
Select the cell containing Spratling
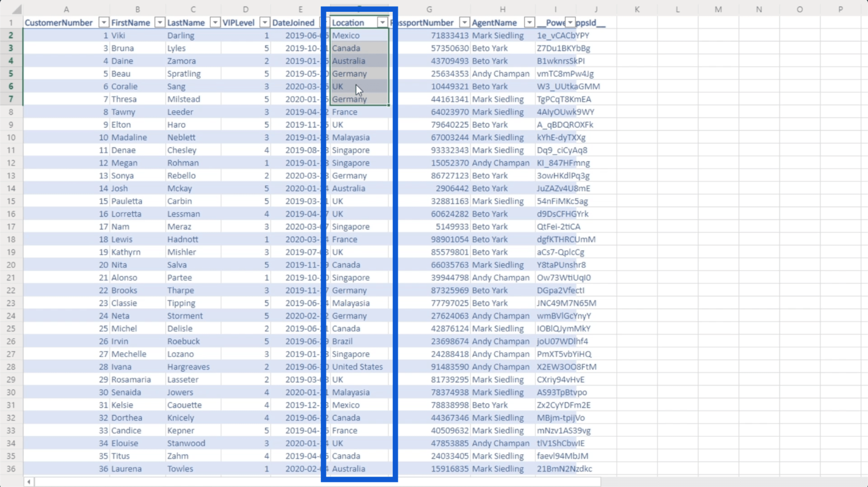(193, 73)
